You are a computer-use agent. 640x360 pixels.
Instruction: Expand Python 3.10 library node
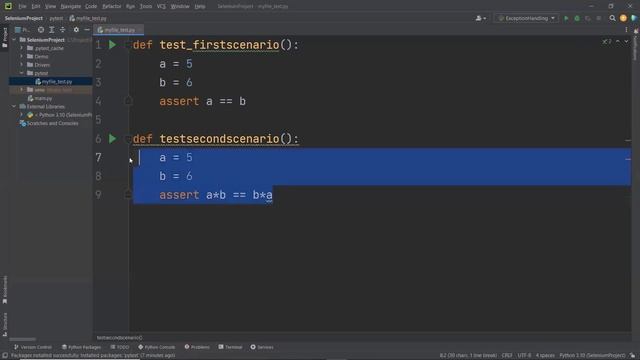tap(22, 115)
